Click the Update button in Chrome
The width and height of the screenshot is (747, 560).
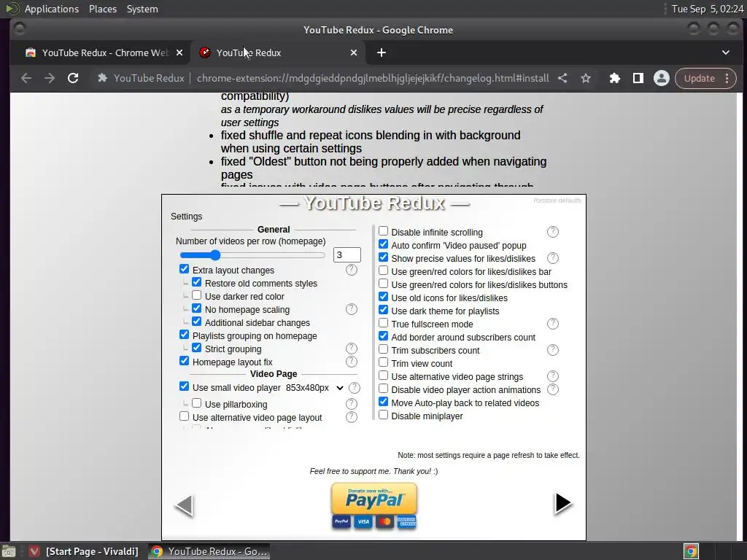pyautogui.click(x=700, y=78)
